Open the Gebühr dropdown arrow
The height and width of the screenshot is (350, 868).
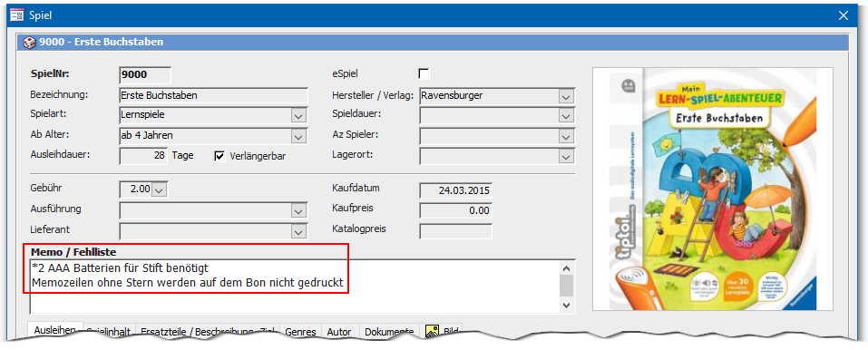tap(159, 190)
